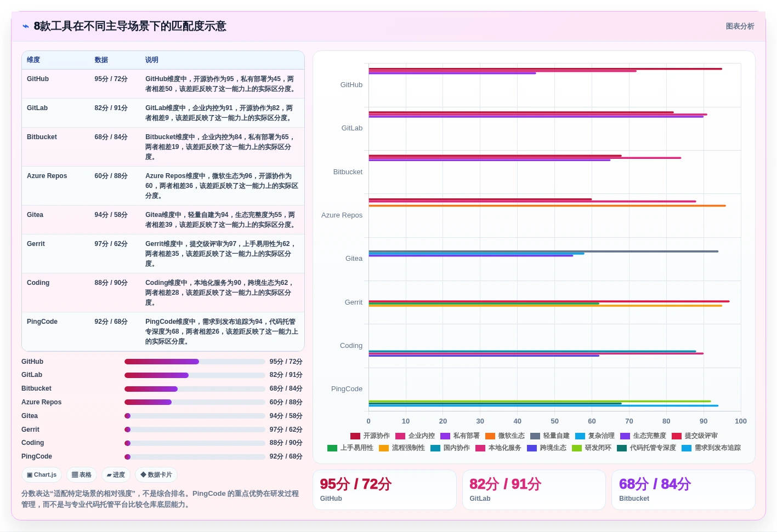Click the 研发闭环 legend entry
Image resolution: width=777 pixels, height=532 pixels.
592,448
